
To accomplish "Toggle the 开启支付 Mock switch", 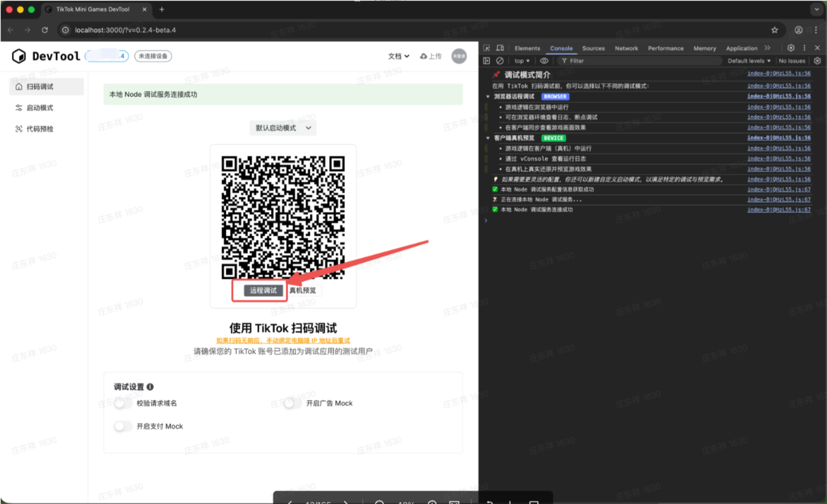I will 123,426.
